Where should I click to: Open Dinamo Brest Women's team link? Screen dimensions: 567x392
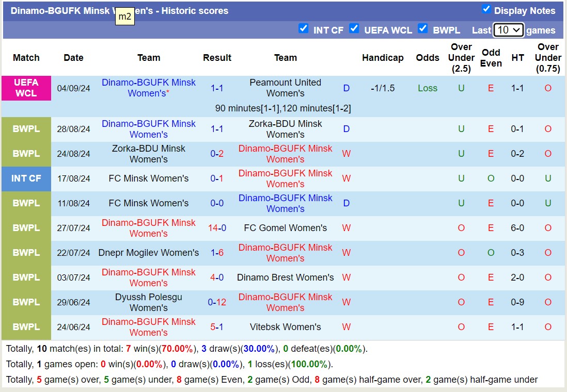[285, 277]
